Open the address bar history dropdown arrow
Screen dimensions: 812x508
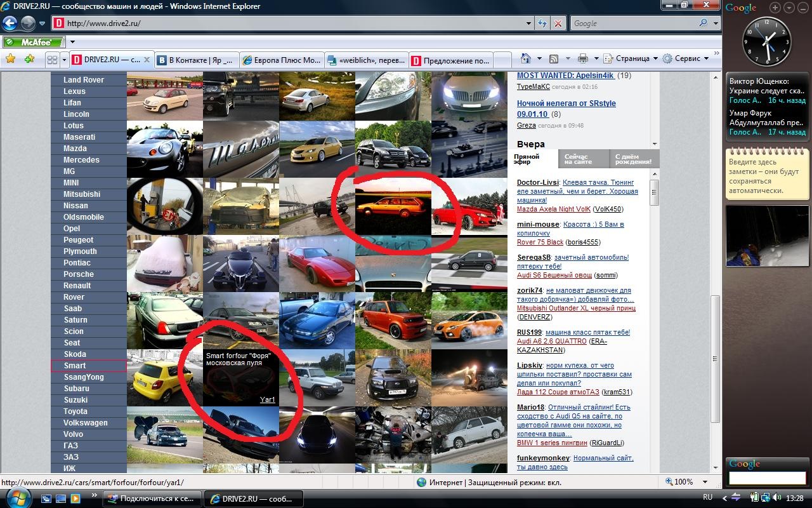[x=529, y=23]
